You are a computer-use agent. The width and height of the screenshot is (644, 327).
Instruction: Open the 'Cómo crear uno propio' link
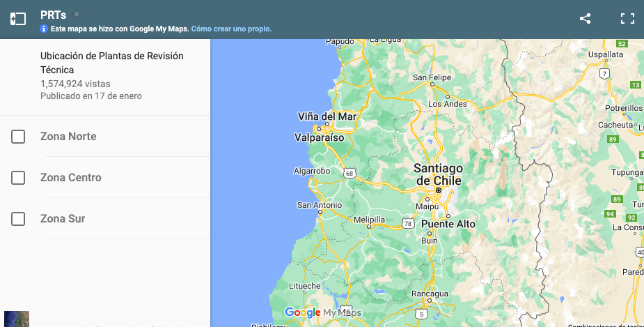tap(231, 29)
